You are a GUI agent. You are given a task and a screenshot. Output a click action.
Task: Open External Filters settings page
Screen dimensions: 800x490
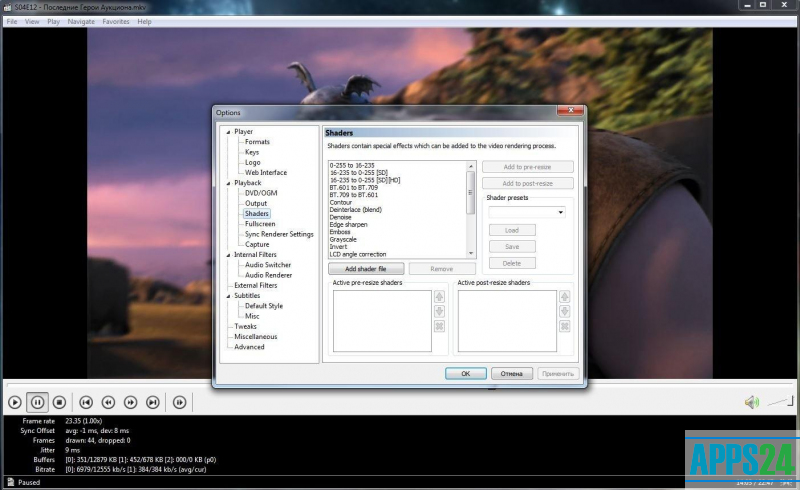(x=256, y=285)
